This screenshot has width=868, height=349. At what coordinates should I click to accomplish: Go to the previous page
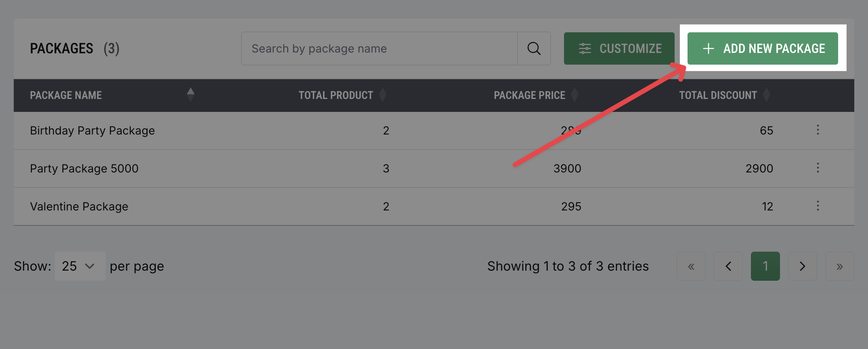pyautogui.click(x=728, y=266)
